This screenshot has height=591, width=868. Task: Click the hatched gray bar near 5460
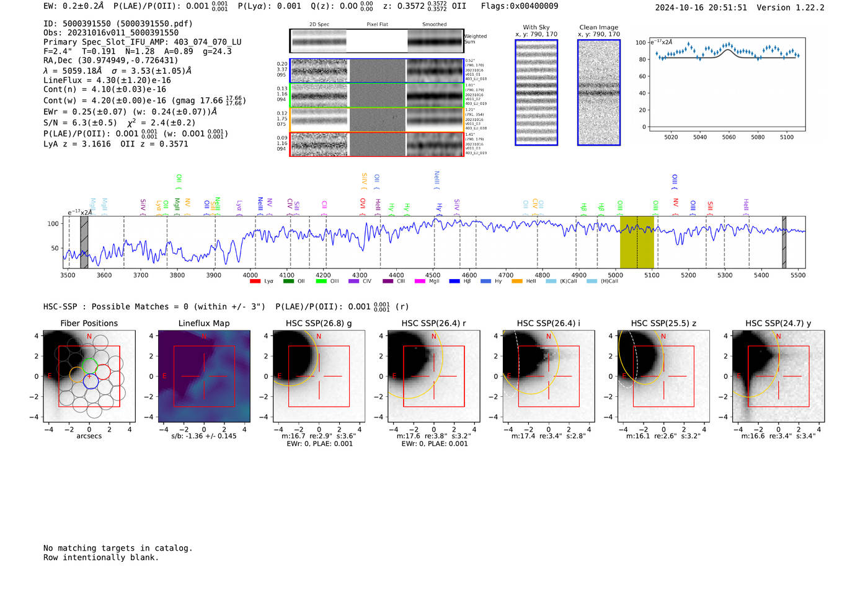784,242
